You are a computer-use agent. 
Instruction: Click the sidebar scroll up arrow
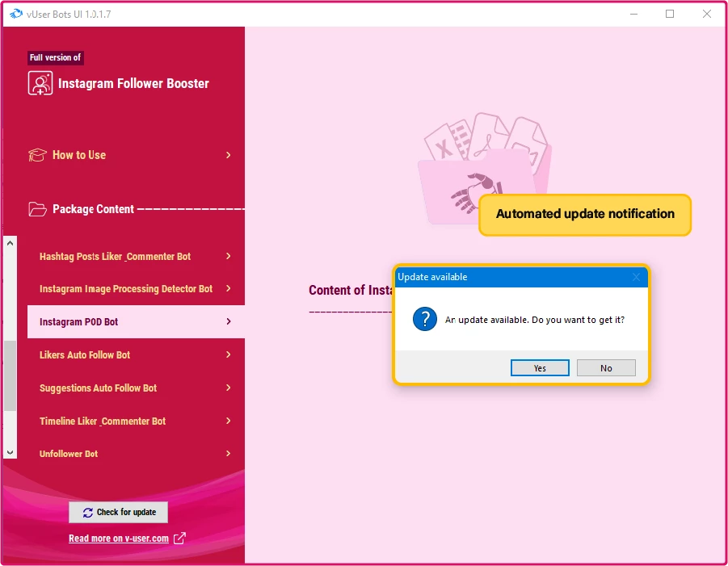click(x=11, y=243)
